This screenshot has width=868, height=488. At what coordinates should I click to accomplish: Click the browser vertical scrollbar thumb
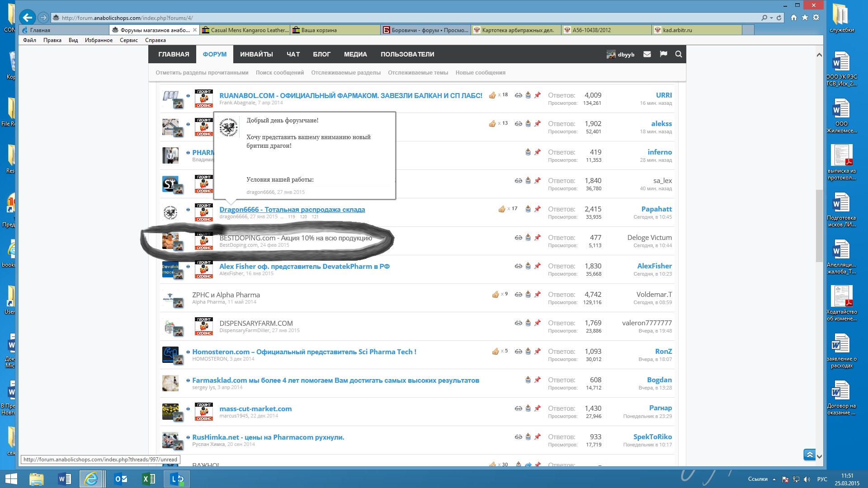tap(819, 226)
